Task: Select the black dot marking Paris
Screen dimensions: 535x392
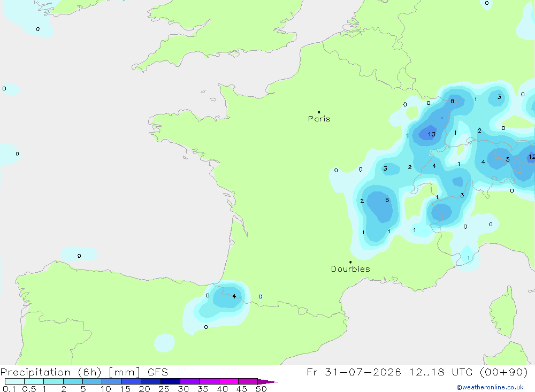Action: 319,112
